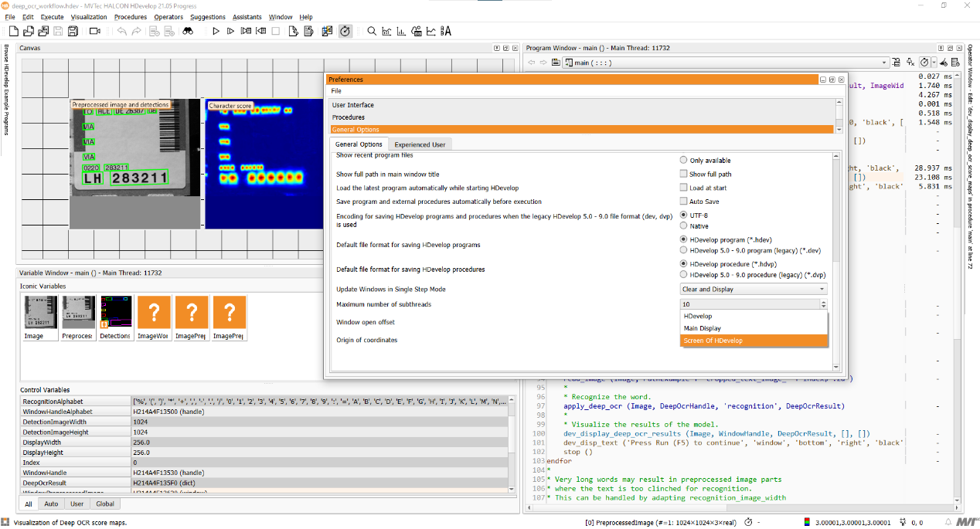Screen dimensions: 980x529
Task: Click the Maximum number of subthreads stepper
Action: (x=822, y=304)
